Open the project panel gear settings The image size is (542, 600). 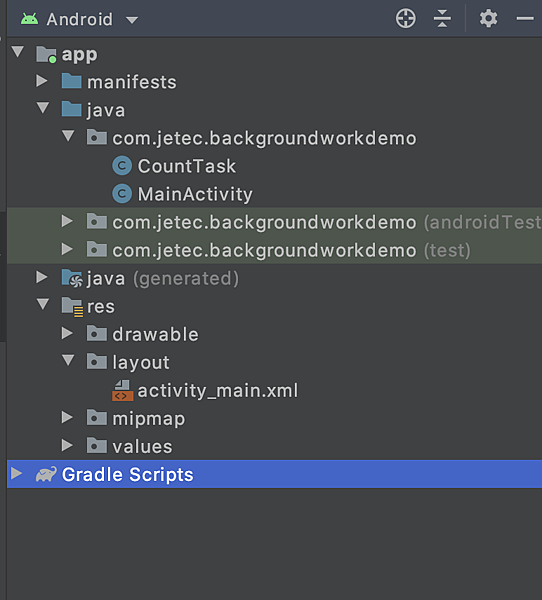click(x=488, y=18)
